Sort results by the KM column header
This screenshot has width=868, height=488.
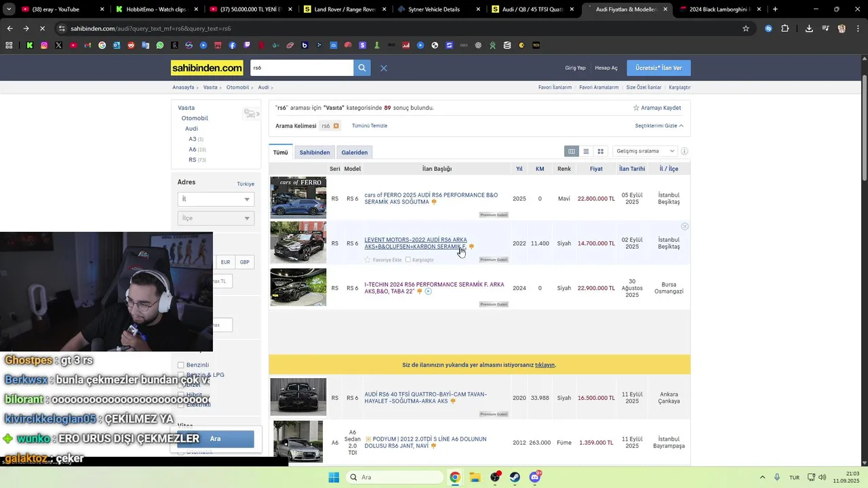click(x=540, y=169)
